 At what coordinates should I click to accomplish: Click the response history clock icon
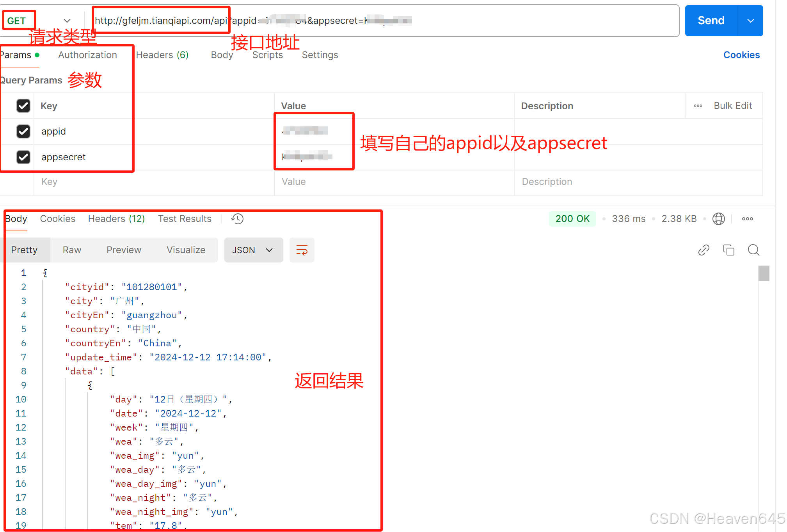(237, 219)
